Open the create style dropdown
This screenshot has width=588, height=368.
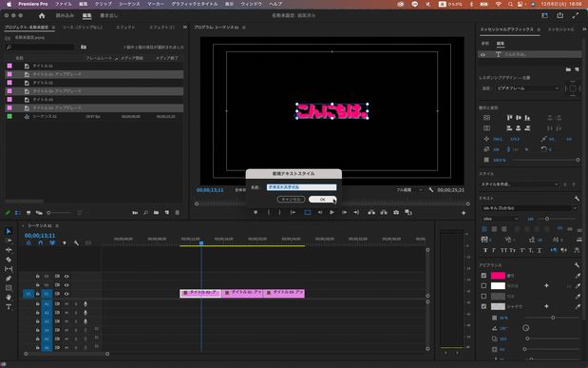click(520, 184)
